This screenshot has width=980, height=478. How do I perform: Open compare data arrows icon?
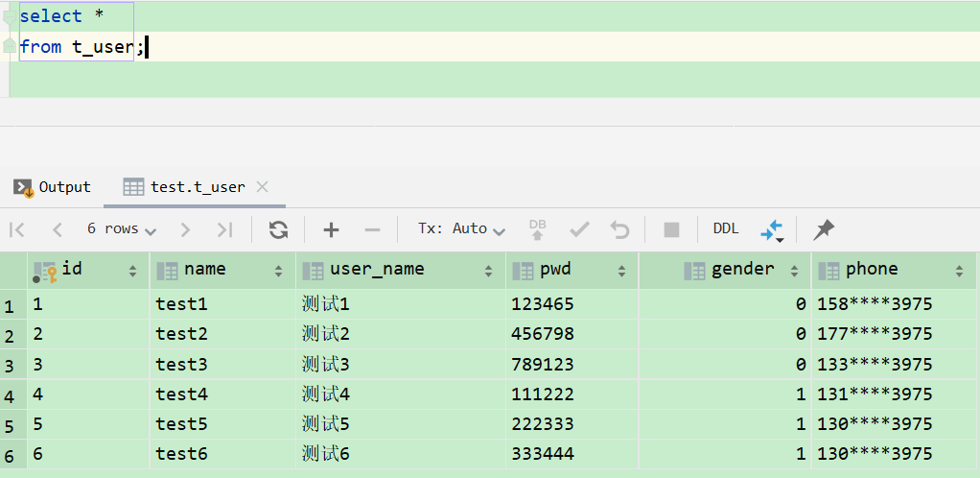click(772, 230)
